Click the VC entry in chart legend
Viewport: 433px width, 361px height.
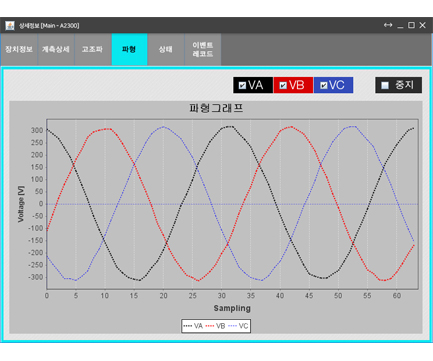tap(238, 326)
